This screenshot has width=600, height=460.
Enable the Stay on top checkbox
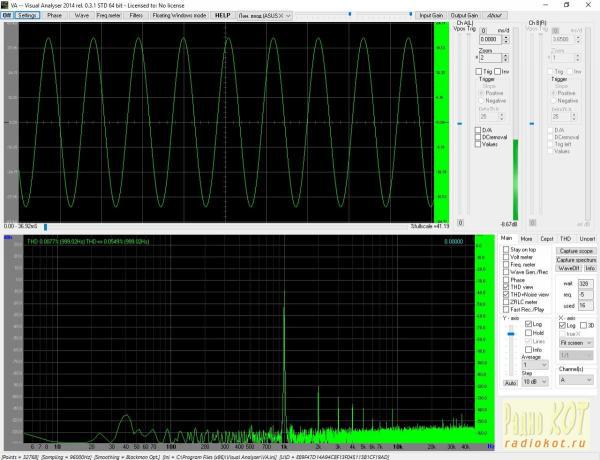click(x=506, y=251)
